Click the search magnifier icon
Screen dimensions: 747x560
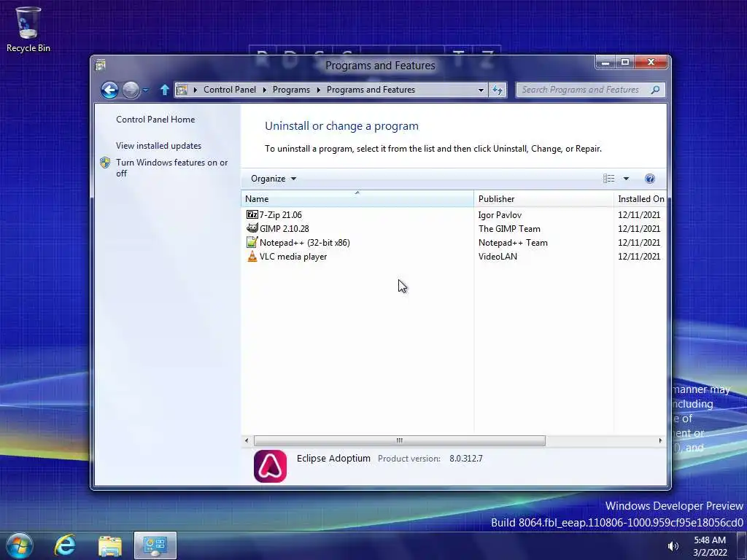point(656,90)
